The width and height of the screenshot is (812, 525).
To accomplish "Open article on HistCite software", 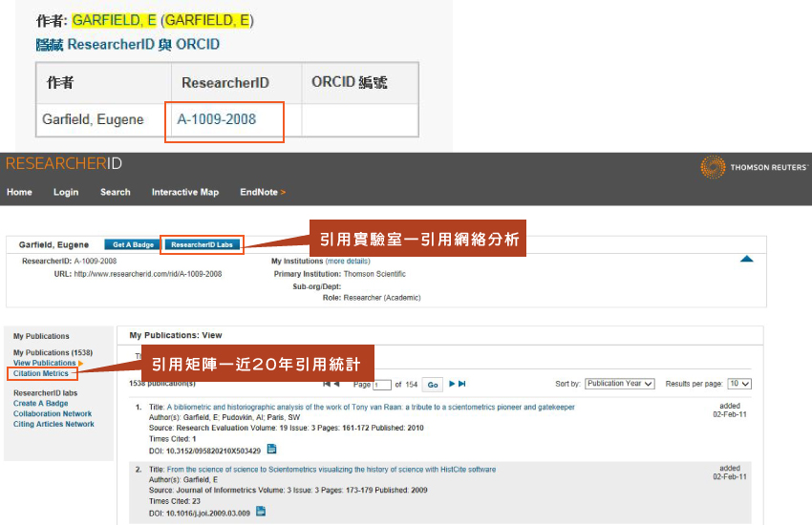I will [x=331, y=470].
